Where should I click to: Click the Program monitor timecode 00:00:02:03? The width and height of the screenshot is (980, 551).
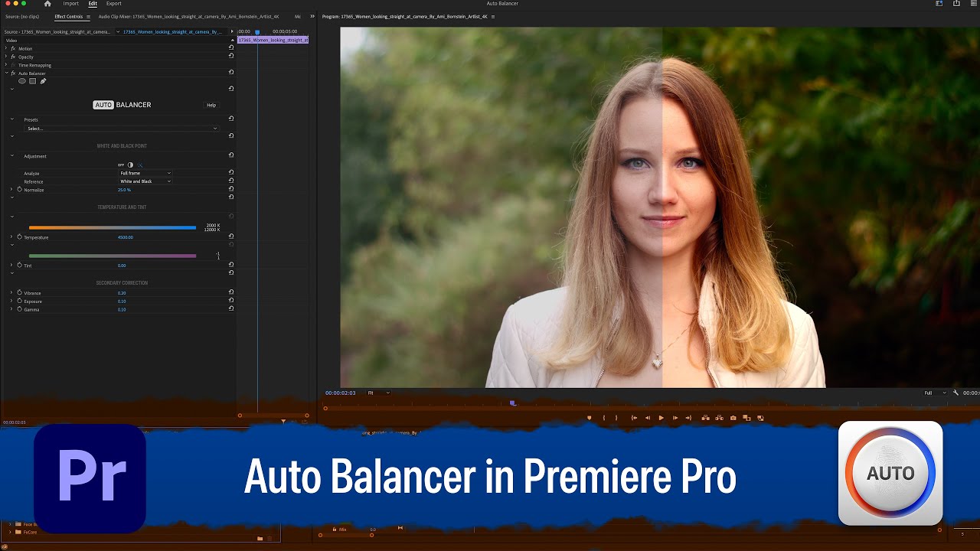[x=341, y=393]
